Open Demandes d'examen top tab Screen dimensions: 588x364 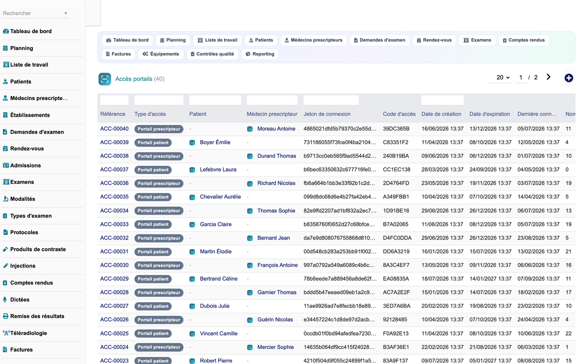pos(380,40)
